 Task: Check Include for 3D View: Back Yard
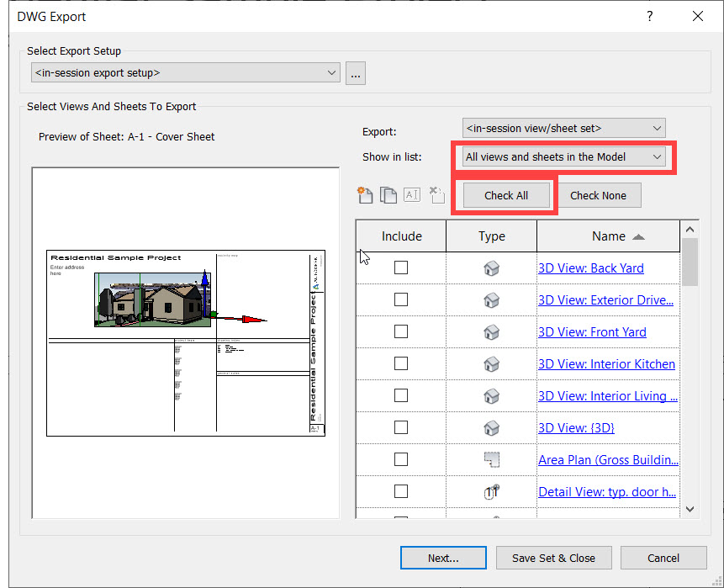[401, 268]
